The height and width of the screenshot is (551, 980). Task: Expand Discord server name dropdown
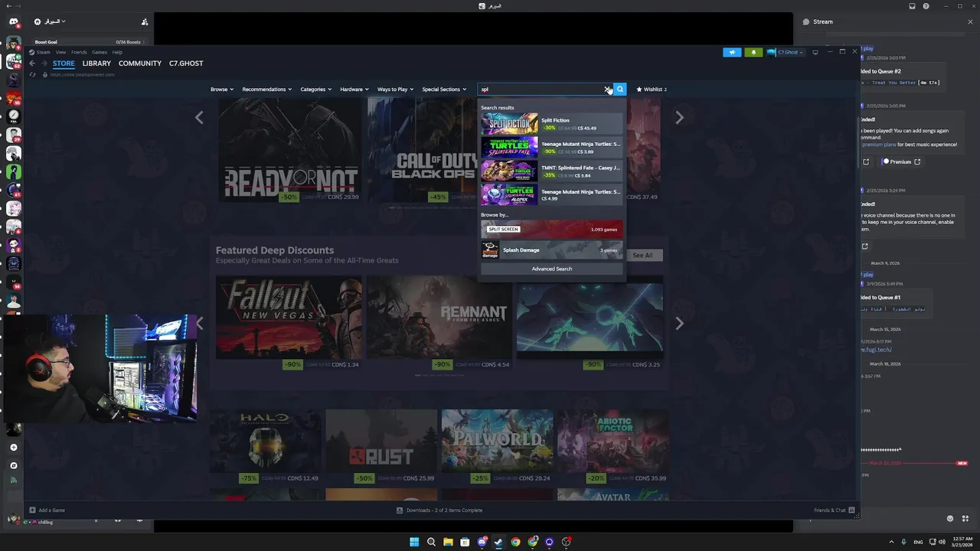(x=54, y=22)
